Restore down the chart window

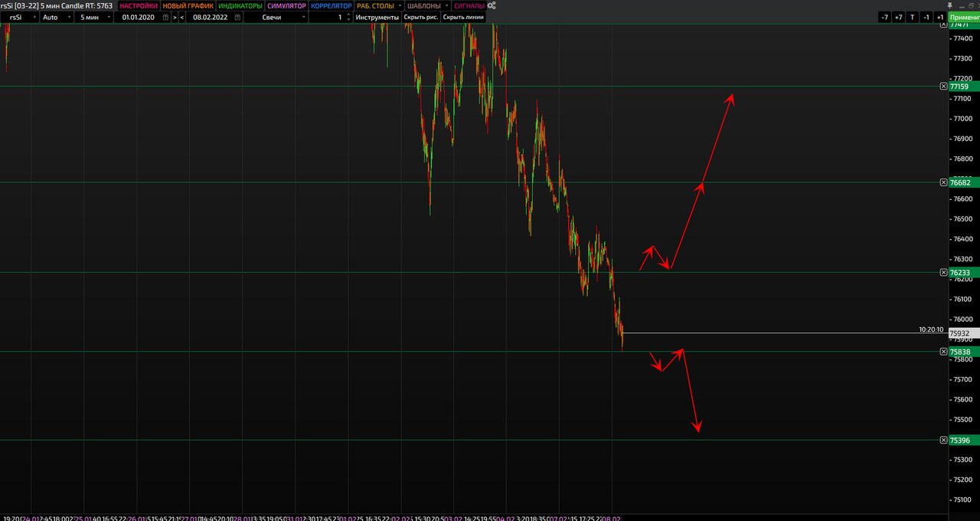tap(971, 5)
